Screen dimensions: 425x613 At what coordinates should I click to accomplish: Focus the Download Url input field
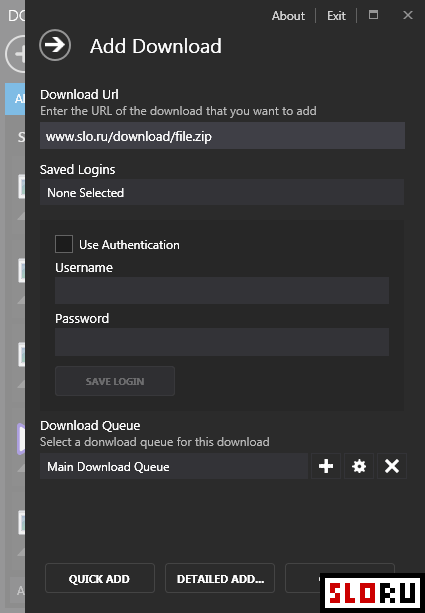click(x=222, y=136)
